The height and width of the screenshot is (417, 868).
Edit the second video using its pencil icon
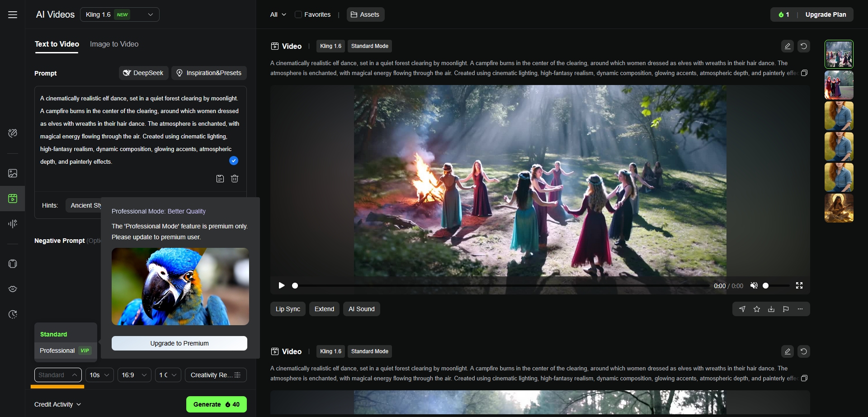pyautogui.click(x=788, y=351)
